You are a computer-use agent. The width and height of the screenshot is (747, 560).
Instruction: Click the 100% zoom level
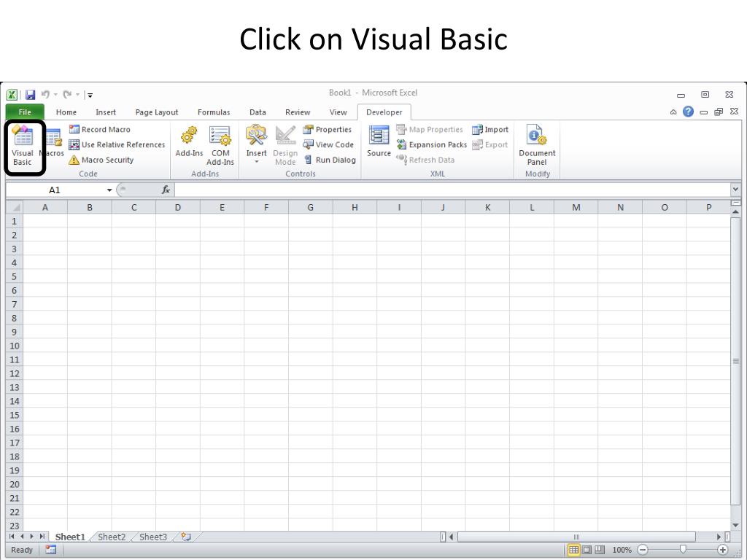click(x=622, y=550)
